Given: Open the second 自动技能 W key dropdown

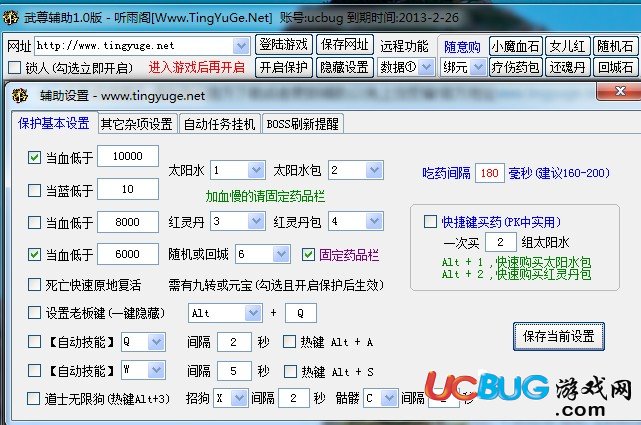Looking at the screenshot, I should point(156,371).
